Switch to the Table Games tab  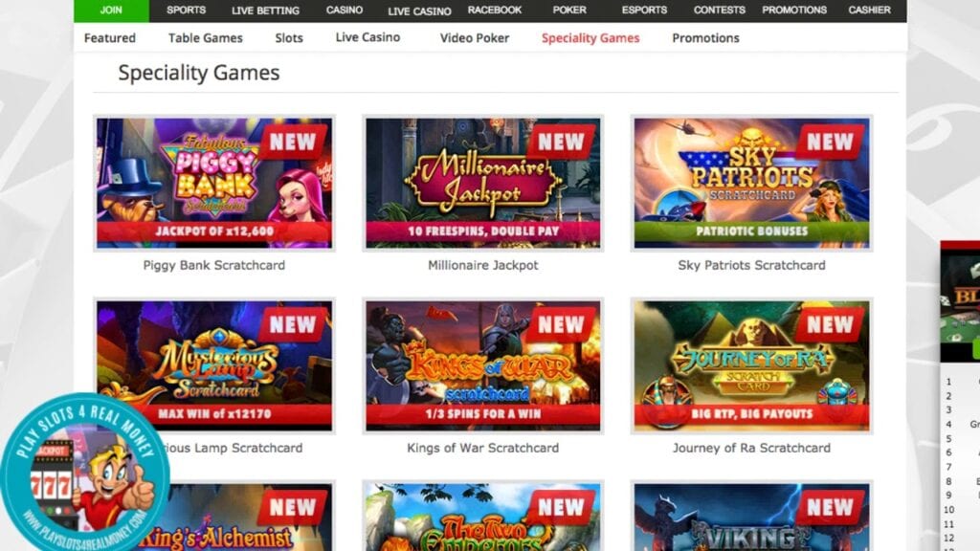(x=205, y=38)
